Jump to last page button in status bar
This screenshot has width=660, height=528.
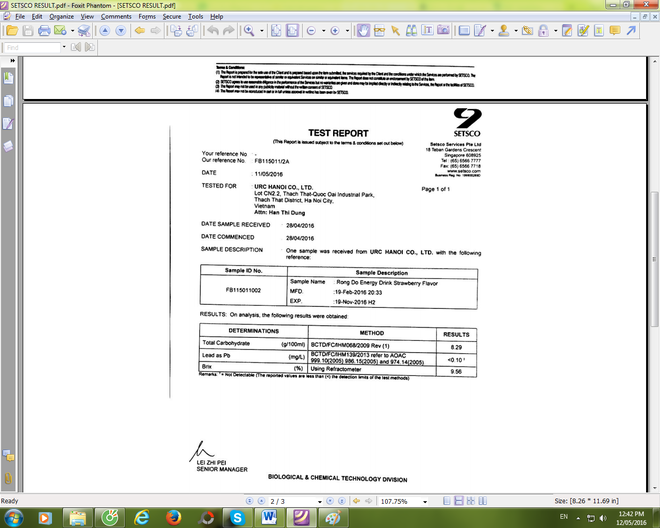coord(342,501)
